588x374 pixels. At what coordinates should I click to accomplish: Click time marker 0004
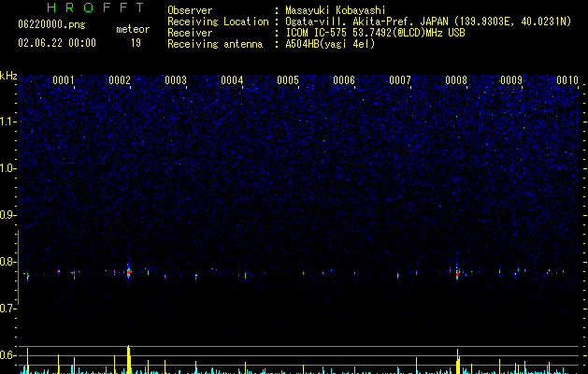coord(232,80)
